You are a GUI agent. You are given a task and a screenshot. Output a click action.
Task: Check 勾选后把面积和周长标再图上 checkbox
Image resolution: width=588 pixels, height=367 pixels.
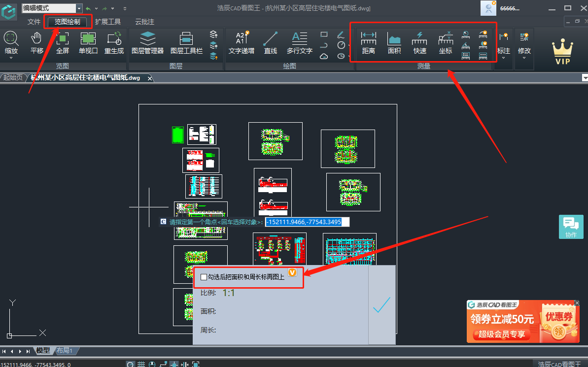(204, 277)
